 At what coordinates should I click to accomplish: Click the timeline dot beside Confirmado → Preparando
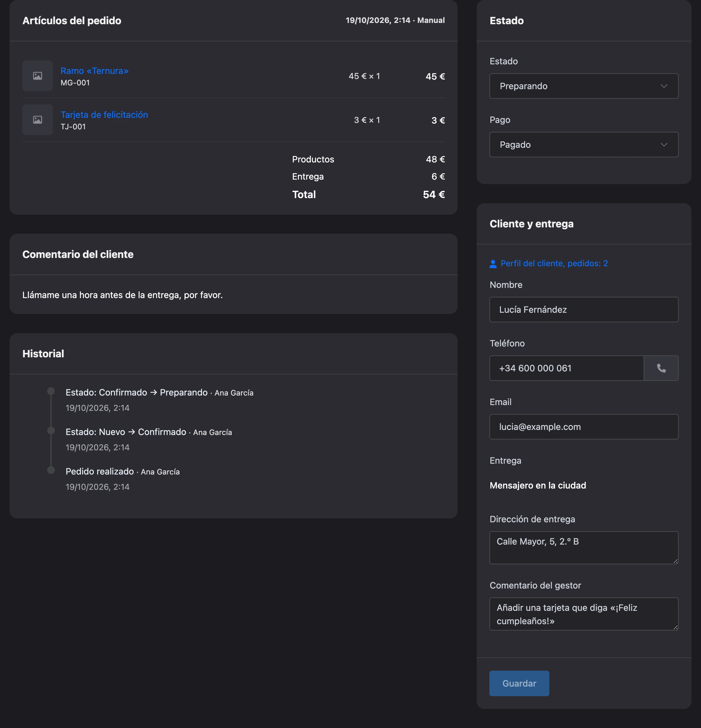(51, 391)
